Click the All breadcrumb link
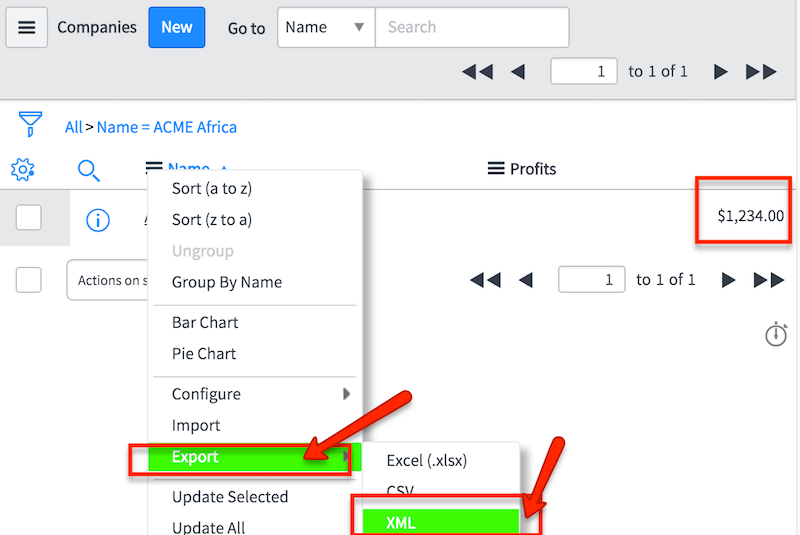The height and width of the screenshot is (535, 800). point(73,127)
